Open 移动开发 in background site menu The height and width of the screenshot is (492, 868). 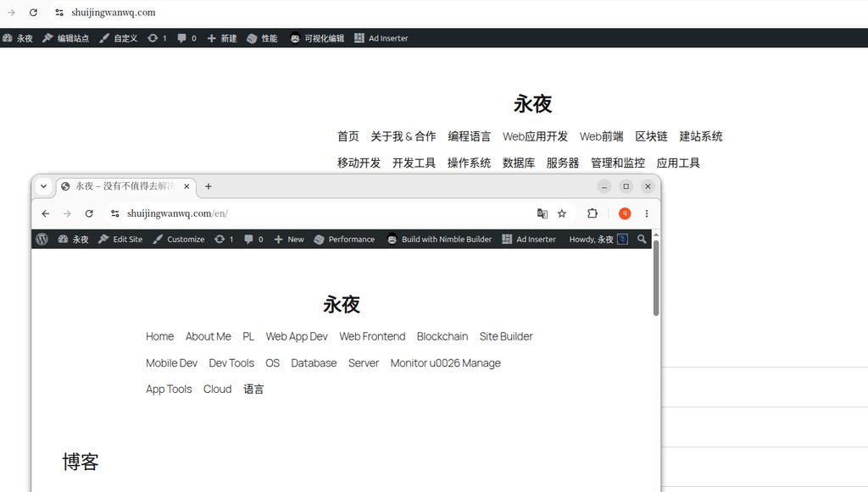point(359,163)
